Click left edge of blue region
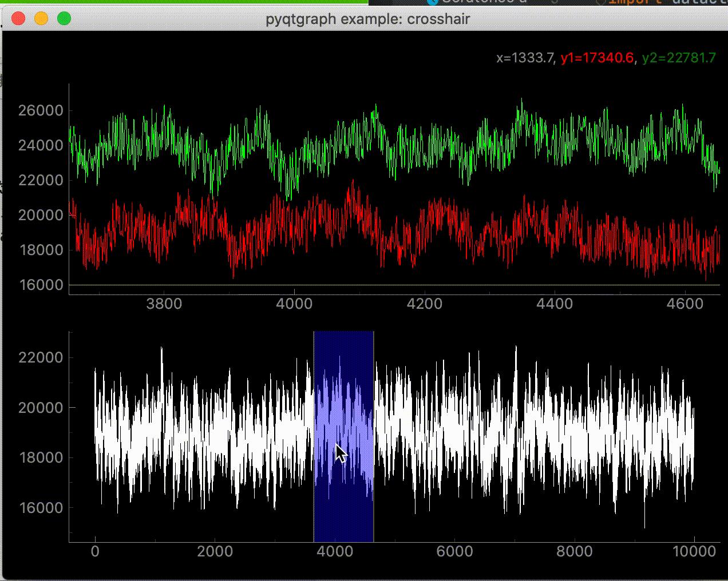This screenshot has width=728, height=581. [314, 436]
